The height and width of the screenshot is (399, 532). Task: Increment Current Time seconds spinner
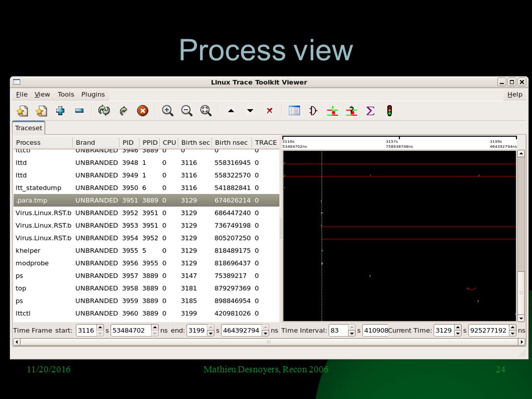458,328
